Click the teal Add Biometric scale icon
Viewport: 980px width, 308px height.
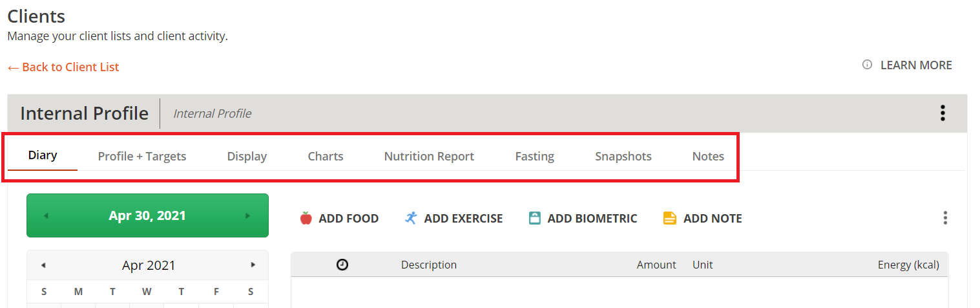tap(534, 218)
